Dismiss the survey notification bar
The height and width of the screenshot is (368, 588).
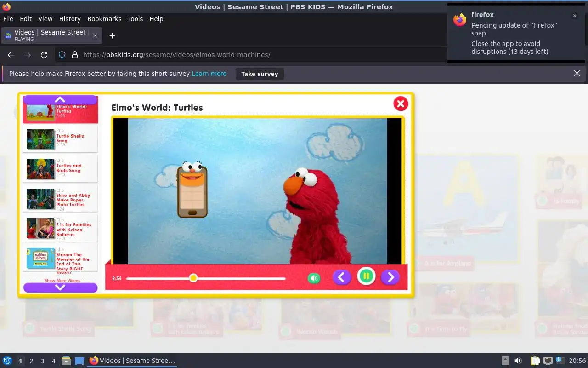click(577, 73)
